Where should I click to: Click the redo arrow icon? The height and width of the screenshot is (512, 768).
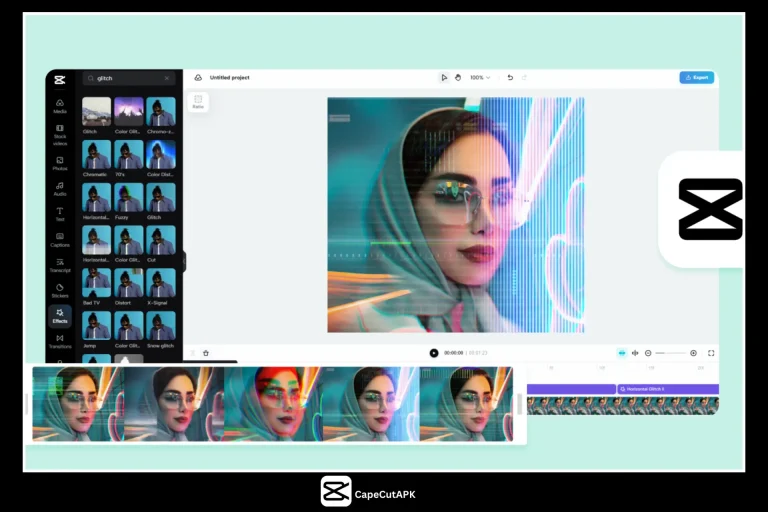(x=524, y=77)
